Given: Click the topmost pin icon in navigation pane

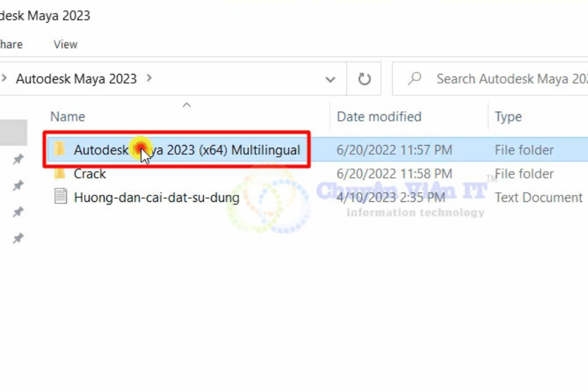Looking at the screenshot, I should [x=18, y=159].
